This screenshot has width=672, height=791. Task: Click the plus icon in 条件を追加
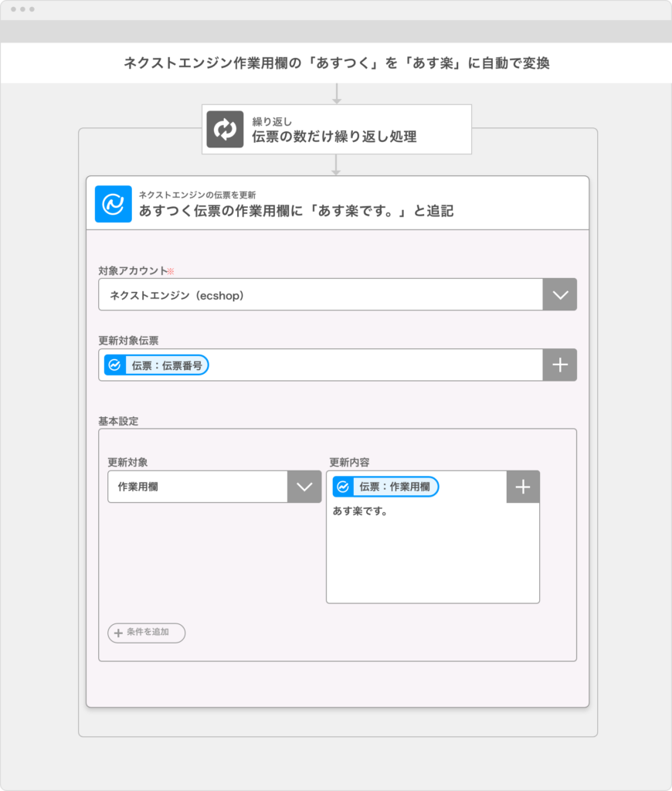tap(118, 633)
